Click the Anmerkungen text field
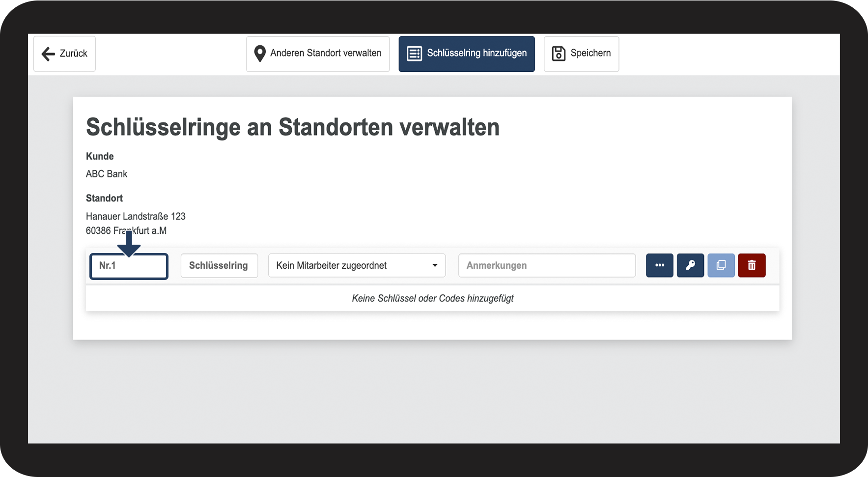This screenshot has width=868, height=477. pyautogui.click(x=547, y=265)
